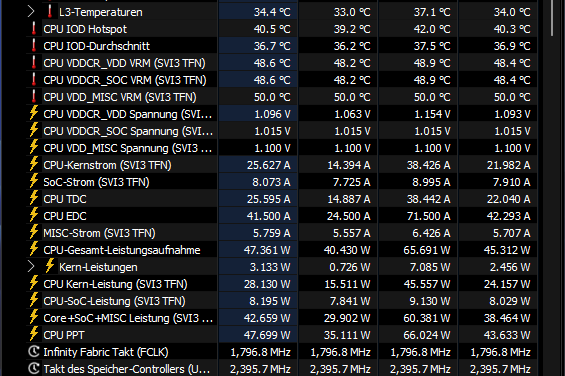Click the 71.500 A CPU EDC value
The height and width of the screenshot is (376, 565).
click(428, 216)
